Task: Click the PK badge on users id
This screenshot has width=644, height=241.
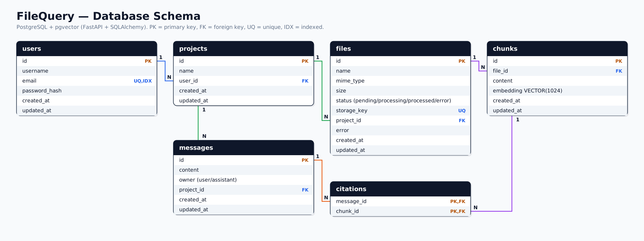Action: (148, 61)
